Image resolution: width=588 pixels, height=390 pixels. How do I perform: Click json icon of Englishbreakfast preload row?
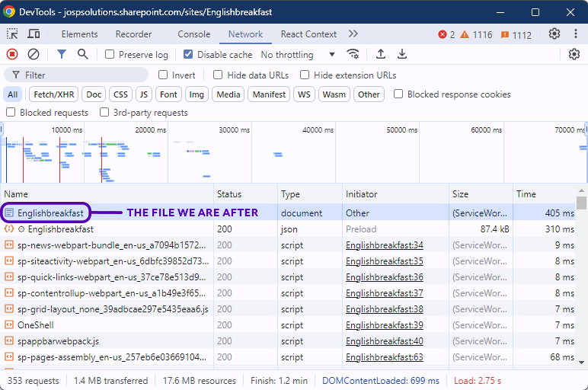click(x=8, y=229)
